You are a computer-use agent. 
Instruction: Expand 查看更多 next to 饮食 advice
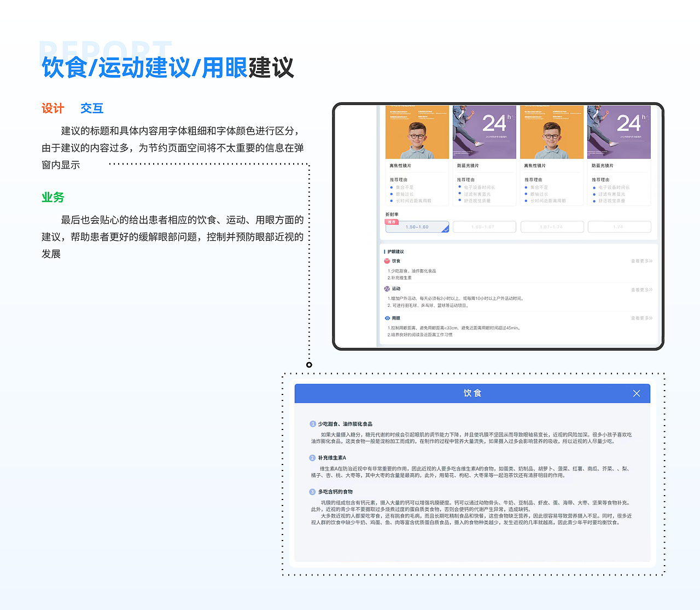coord(640,261)
